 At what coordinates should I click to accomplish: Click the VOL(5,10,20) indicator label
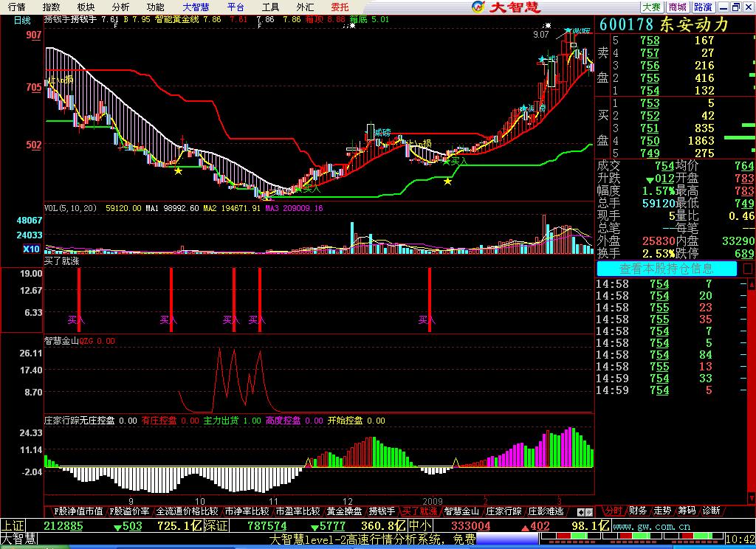70,208
